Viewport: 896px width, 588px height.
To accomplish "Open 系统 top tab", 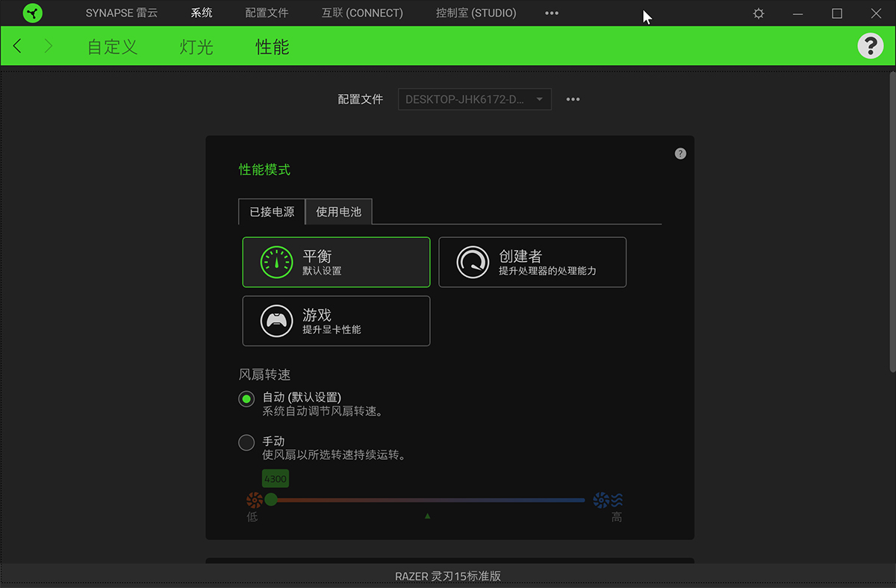I will 202,13.
